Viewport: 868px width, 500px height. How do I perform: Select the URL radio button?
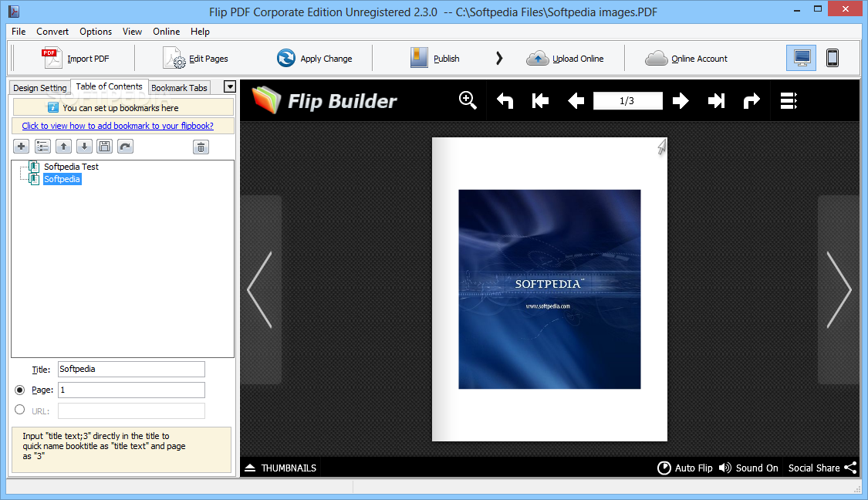(20, 410)
